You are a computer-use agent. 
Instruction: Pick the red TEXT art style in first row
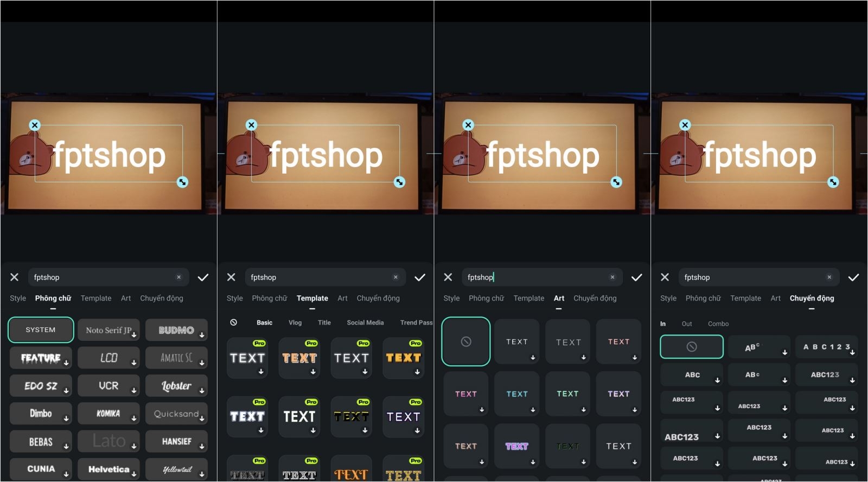pyautogui.click(x=618, y=342)
